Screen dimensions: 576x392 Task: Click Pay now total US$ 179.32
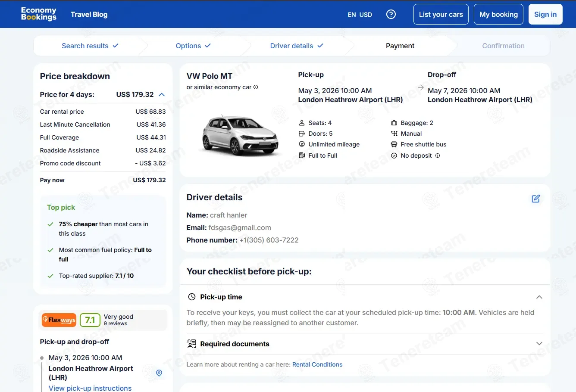pyautogui.click(x=149, y=180)
